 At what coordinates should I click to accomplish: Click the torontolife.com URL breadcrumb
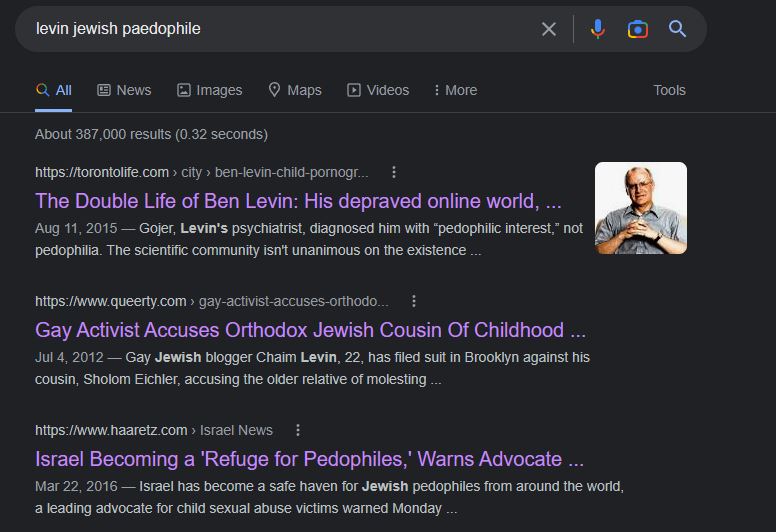click(x=201, y=172)
